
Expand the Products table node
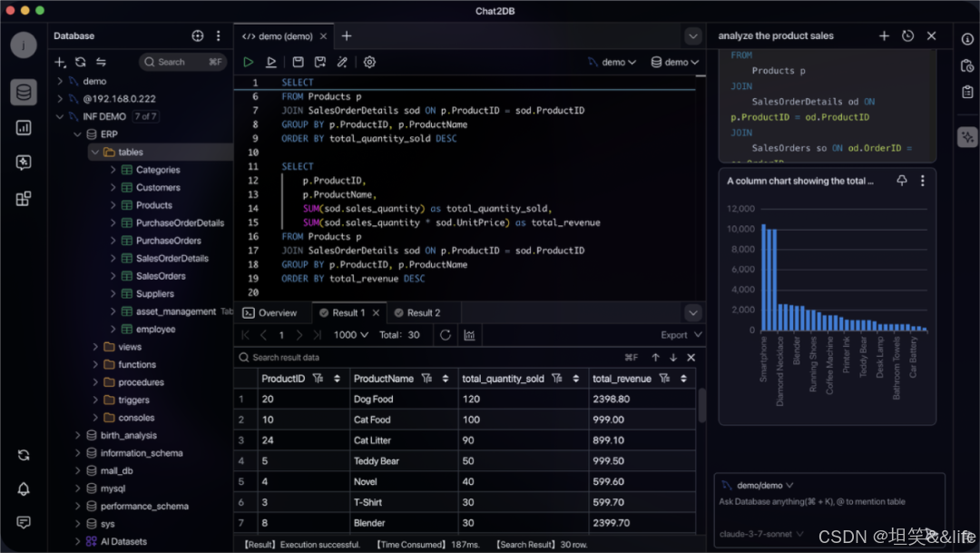pos(113,205)
